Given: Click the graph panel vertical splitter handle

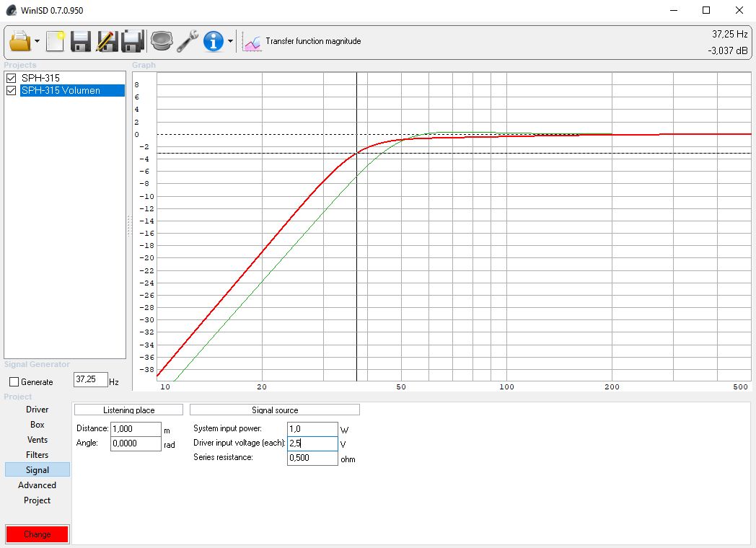Looking at the screenshot, I should pyautogui.click(x=129, y=226).
